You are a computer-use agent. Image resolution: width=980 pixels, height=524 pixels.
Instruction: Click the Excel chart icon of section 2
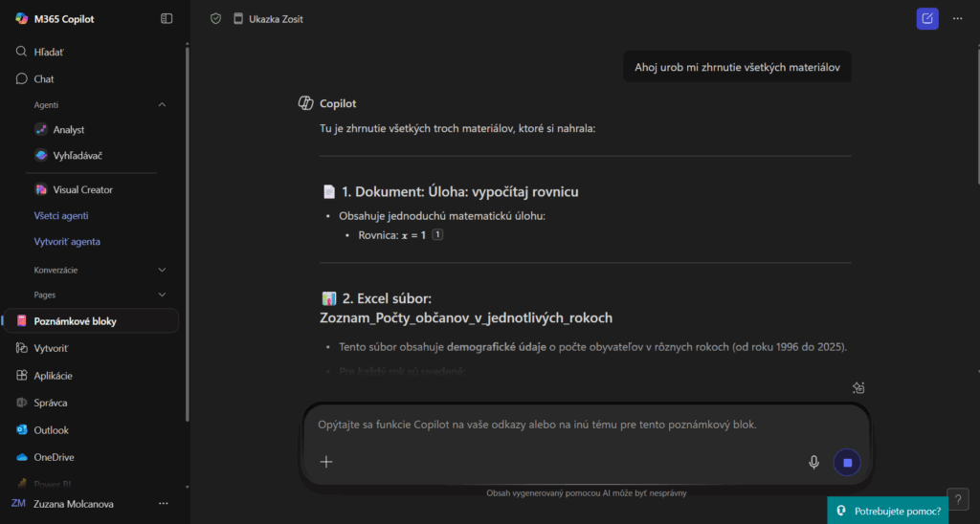click(329, 298)
